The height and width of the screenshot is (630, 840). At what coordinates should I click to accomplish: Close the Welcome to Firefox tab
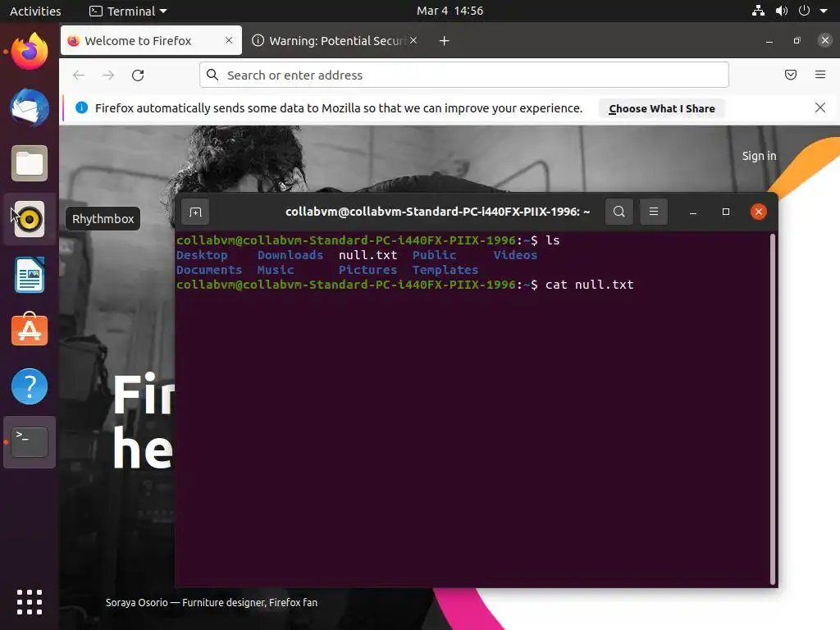coord(229,40)
